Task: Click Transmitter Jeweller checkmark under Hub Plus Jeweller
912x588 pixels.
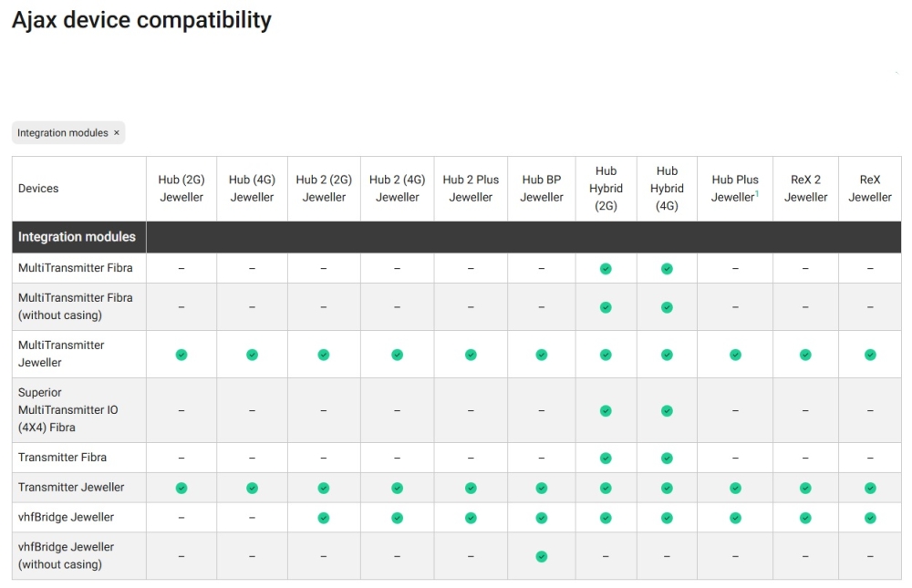Action: [x=735, y=488]
